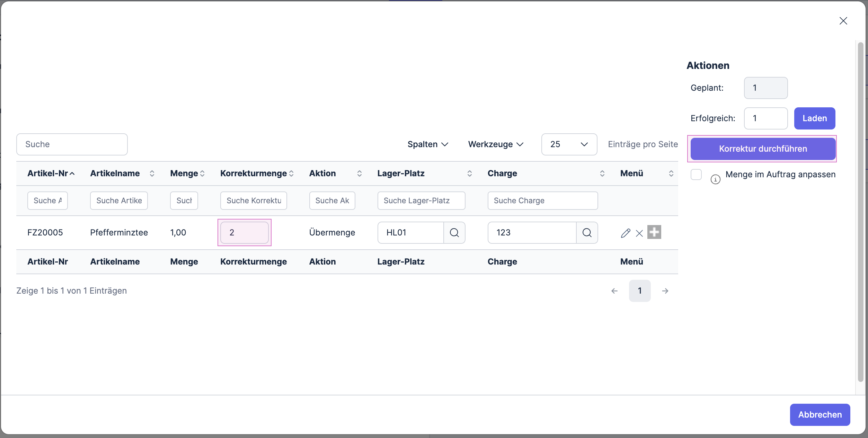This screenshot has height=438, width=868.
Task: Click search icon next to HL01 field
Action: point(454,233)
